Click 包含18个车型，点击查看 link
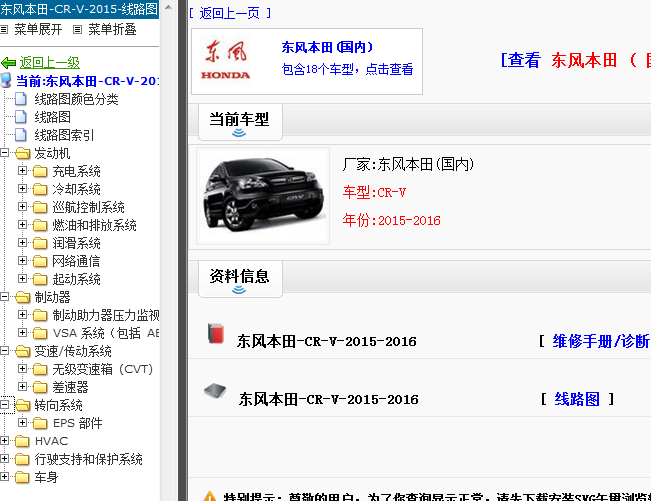This screenshot has width=651, height=501. click(x=347, y=69)
